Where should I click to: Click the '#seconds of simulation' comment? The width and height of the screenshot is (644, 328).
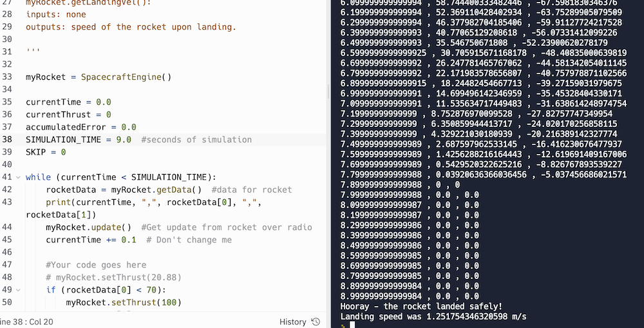(x=196, y=139)
